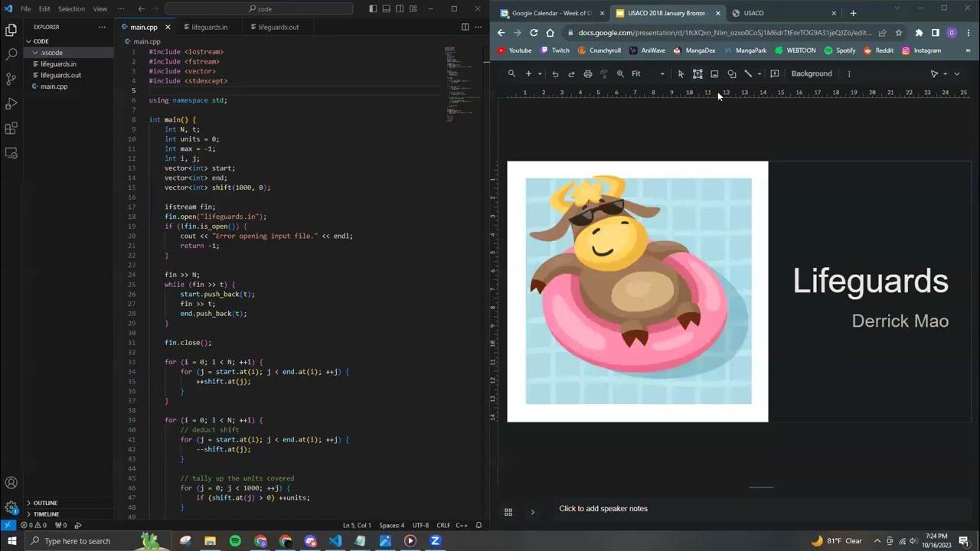Screen dimensions: 980x551
Task: Click Search the menus icon in Slides
Action: point(511,74)
